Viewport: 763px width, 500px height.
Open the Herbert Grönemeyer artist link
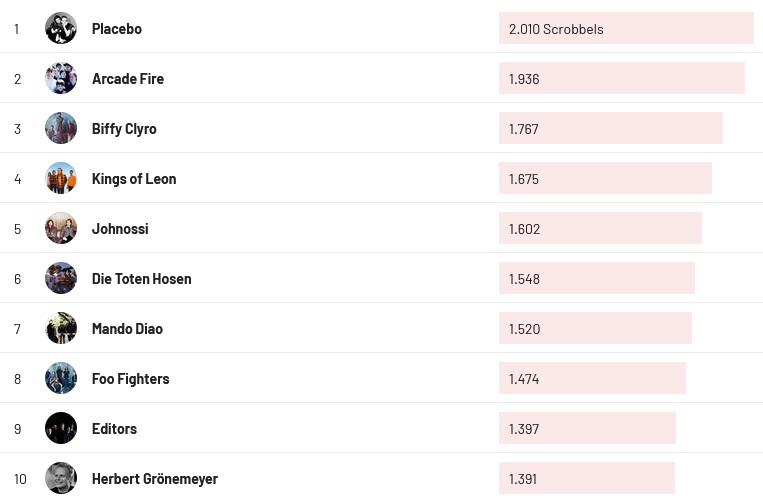[x=154, y=479]
